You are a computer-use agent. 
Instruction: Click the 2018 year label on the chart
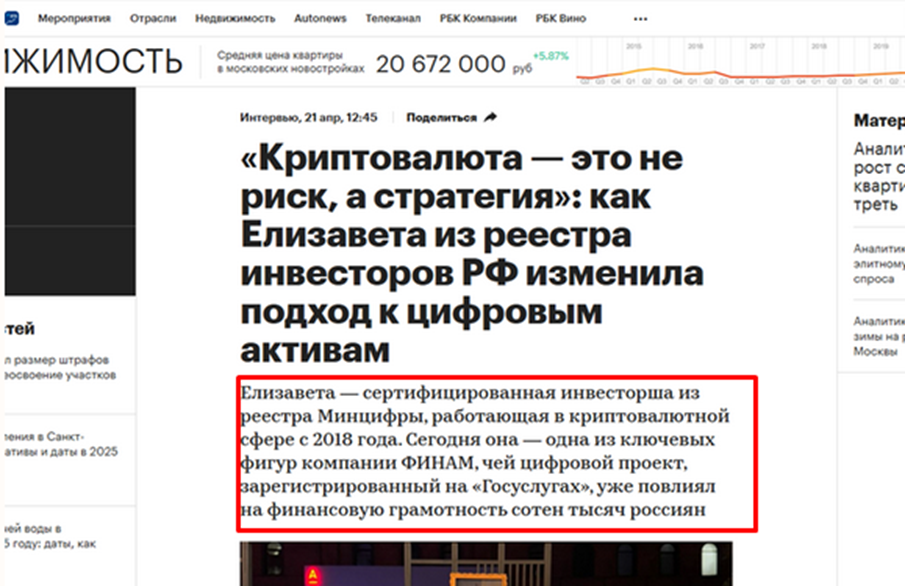[x=819, y=45]
